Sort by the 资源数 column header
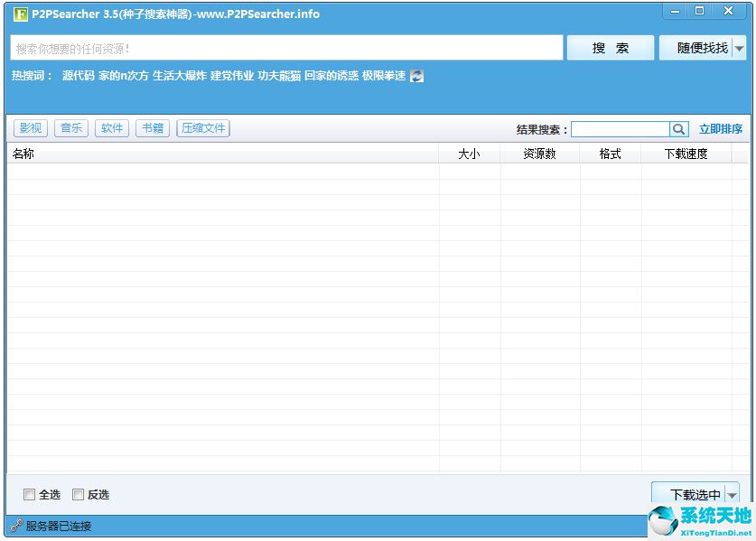756x541 pixels. click(x=540, y=154)
